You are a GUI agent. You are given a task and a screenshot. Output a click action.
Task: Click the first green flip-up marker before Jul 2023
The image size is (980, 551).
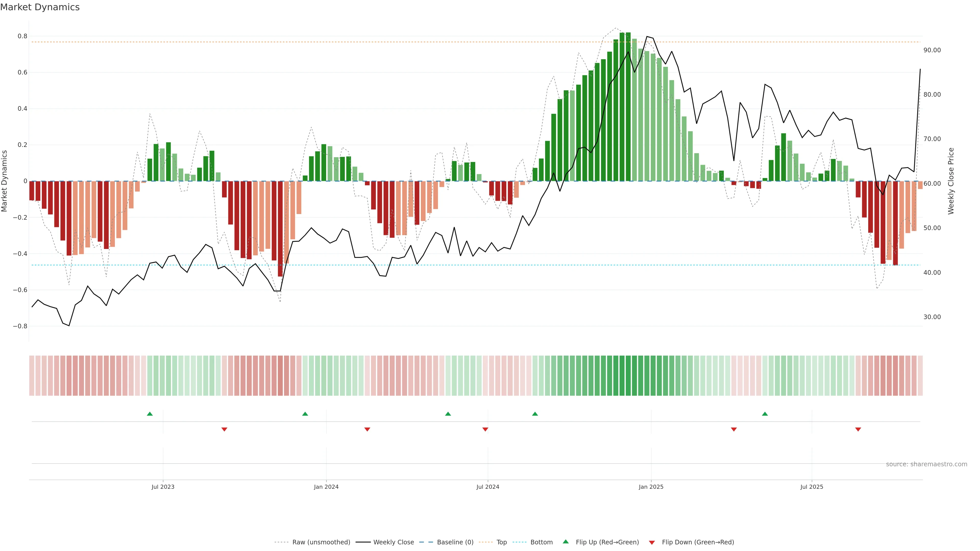point(150,414)
